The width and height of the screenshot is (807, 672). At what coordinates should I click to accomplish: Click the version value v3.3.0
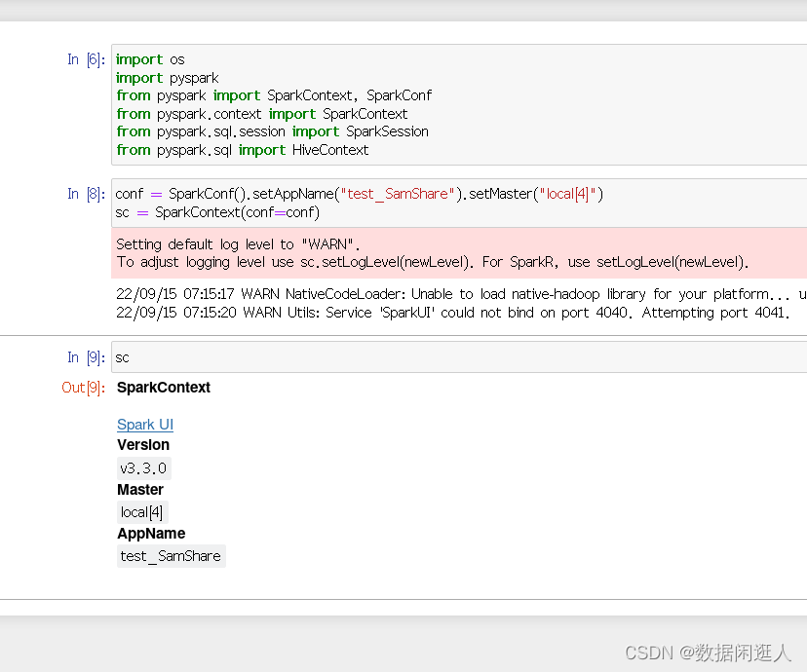point(143,468)
